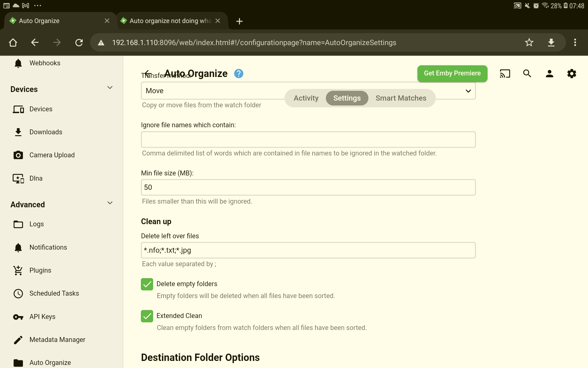Bookmark the page with the star icon

coord(529,43)
